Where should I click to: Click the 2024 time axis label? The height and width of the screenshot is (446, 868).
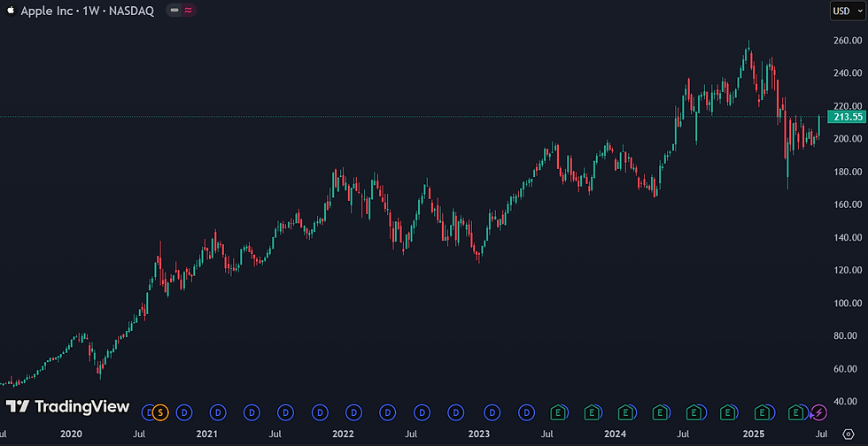click(x=615, y=434)
